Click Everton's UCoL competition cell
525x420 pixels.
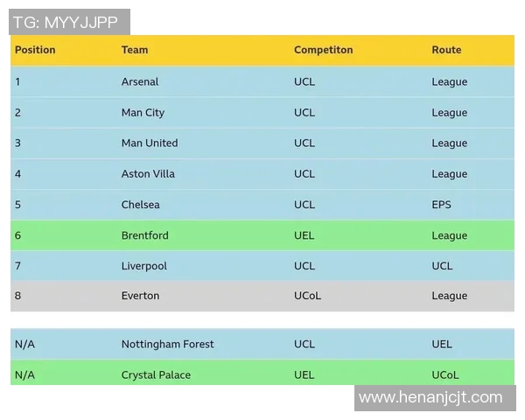pyautogui.click(x=307, y=296)
